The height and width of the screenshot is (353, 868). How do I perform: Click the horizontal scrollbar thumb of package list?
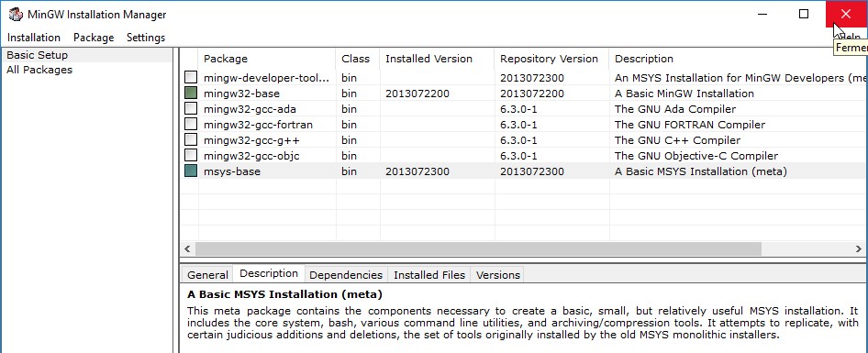pyautogui.click(x=478, y=249)
